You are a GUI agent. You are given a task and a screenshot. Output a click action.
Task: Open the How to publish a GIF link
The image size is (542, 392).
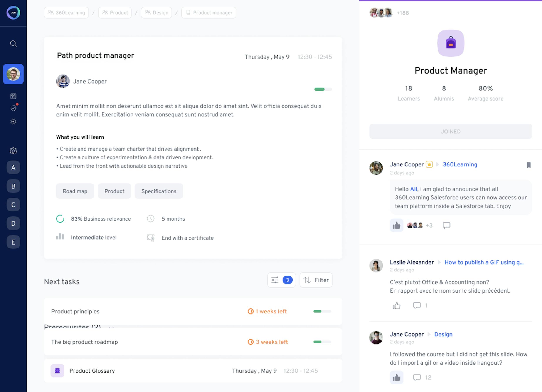(484, 262)
